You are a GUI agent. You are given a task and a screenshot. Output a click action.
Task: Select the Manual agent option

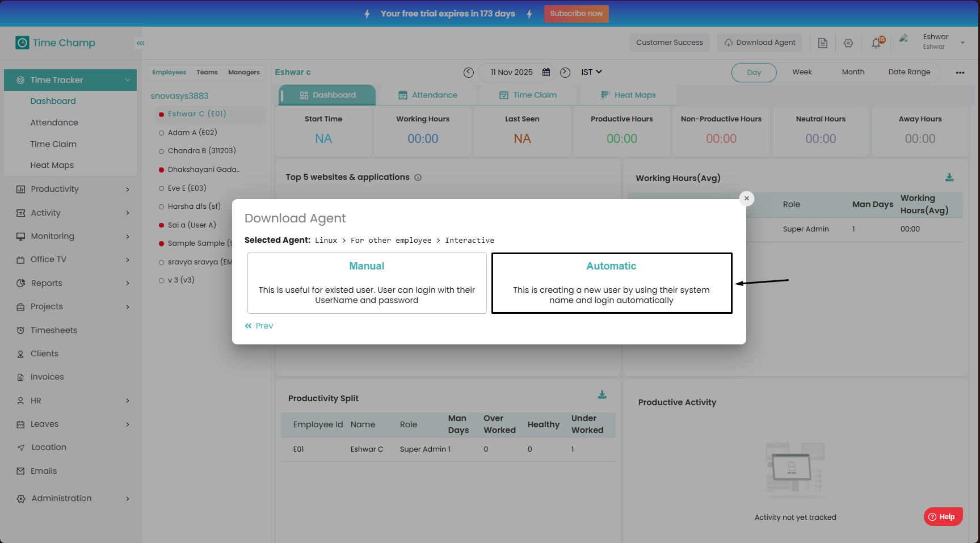367,283
